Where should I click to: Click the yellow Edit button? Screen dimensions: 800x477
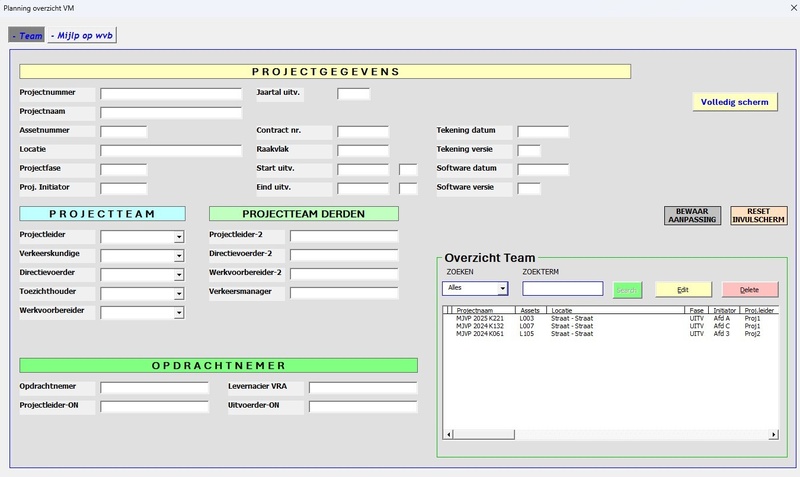point(683,290)
